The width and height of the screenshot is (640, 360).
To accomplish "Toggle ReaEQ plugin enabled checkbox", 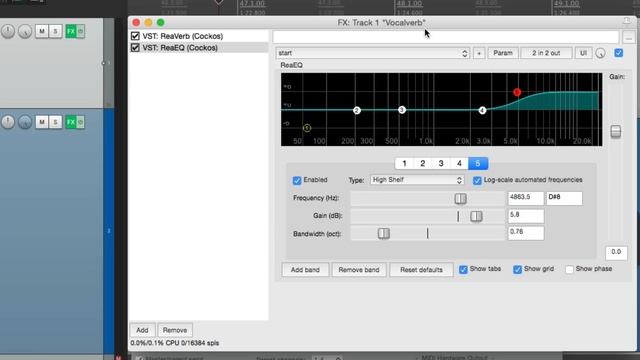I will [135, 48].
